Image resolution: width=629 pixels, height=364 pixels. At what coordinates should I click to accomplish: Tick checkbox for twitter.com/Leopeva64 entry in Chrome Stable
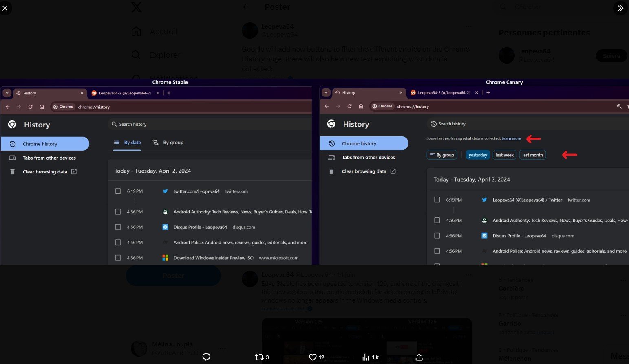(118, 191)
